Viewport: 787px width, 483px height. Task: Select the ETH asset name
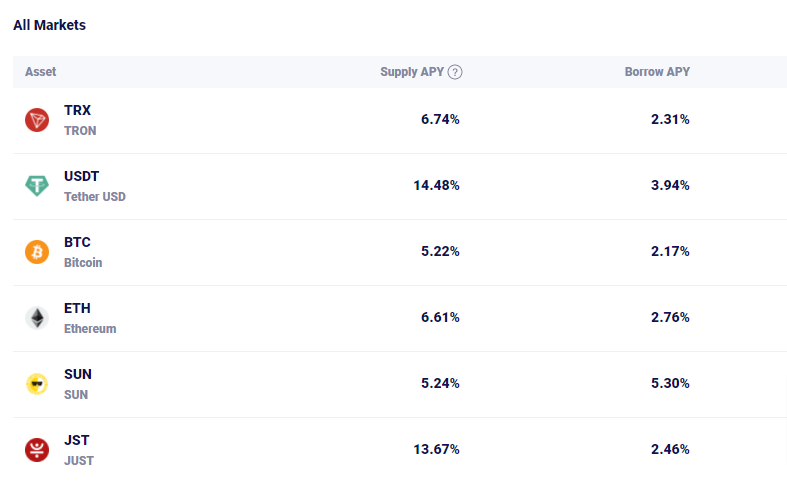pyautogui.click(x=77, y=308)
